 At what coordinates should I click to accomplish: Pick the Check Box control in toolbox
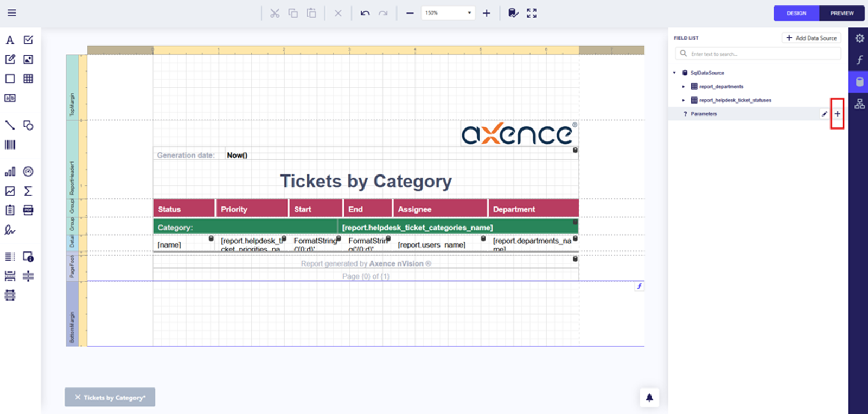click(x=28, y=40)
